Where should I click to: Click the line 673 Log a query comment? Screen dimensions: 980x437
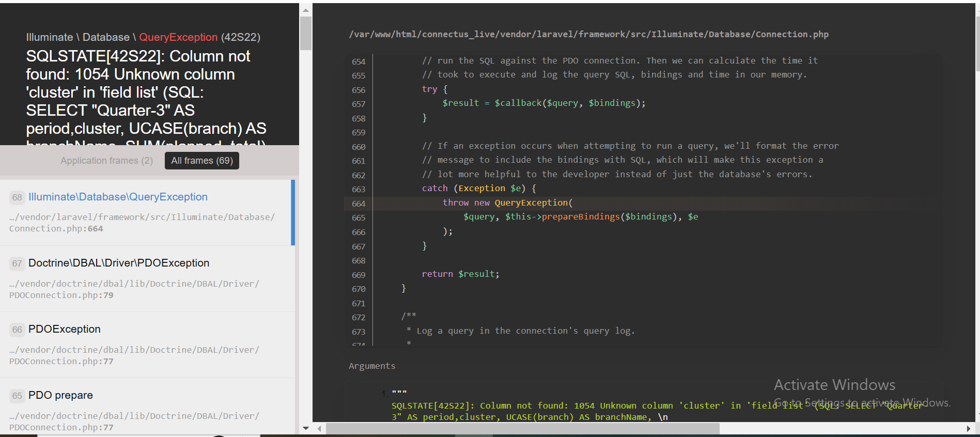pos(521,331)
